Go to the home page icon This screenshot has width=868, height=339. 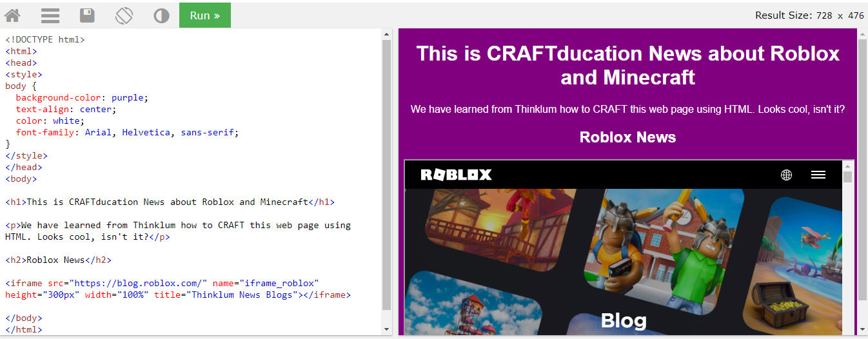[12, 15]
